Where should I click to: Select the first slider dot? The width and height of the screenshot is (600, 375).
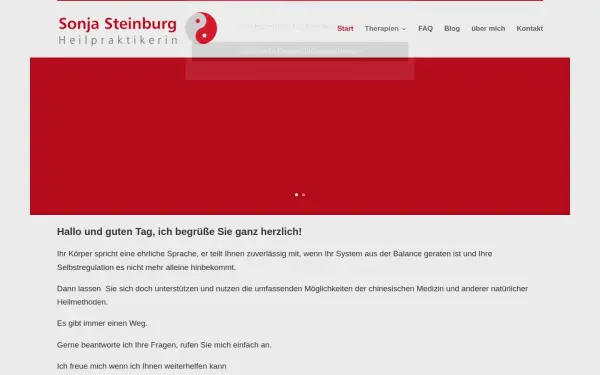[297, 195]
